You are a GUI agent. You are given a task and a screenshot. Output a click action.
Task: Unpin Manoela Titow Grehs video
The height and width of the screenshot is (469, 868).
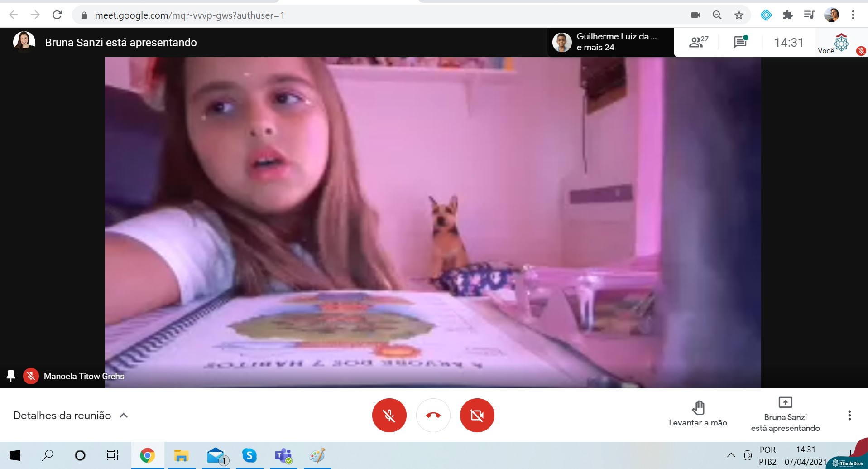(x=11, y=376)
